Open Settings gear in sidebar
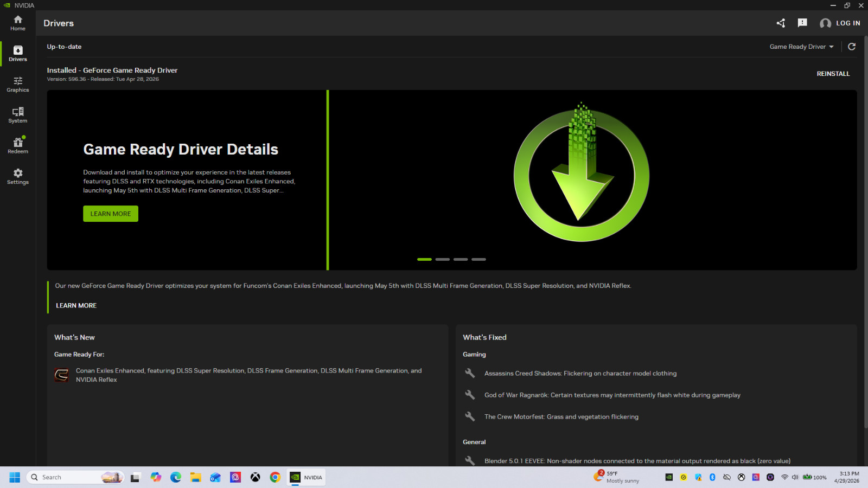 (18, 176)
